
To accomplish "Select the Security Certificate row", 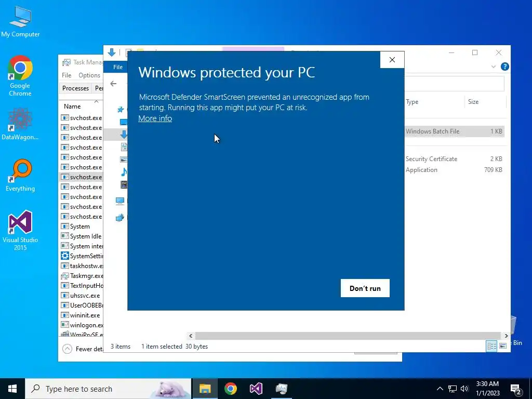I will coord(454,159).
